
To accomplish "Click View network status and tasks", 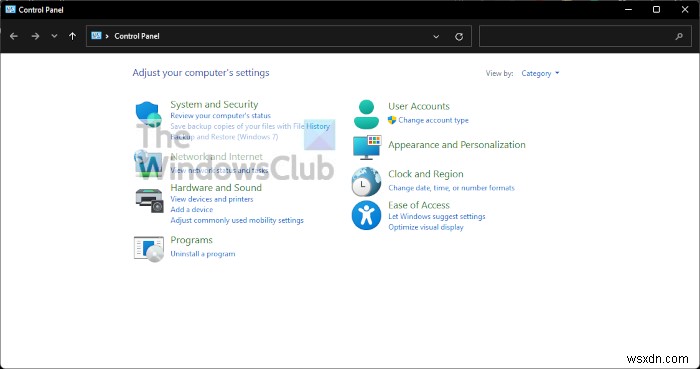I will click(x=219, y=170).
